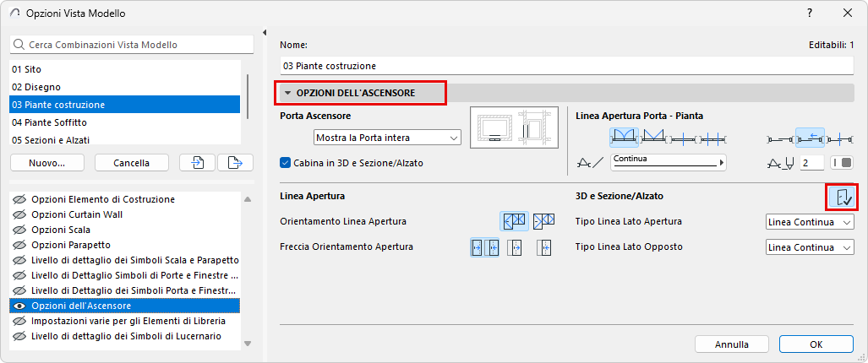Select Opzioni Parapetto in options list
868x363 pixels.
click(x=68, y=245)
